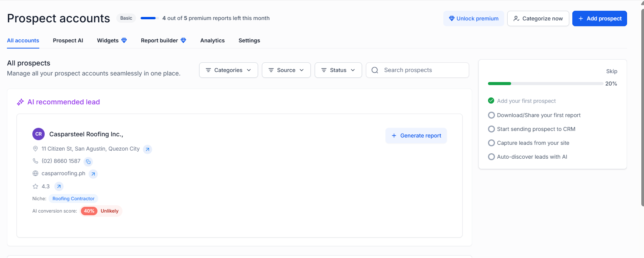The height and width of the screenshot is (258, 644).
Task: Click the location pin icon
Action: pos(35,149)
